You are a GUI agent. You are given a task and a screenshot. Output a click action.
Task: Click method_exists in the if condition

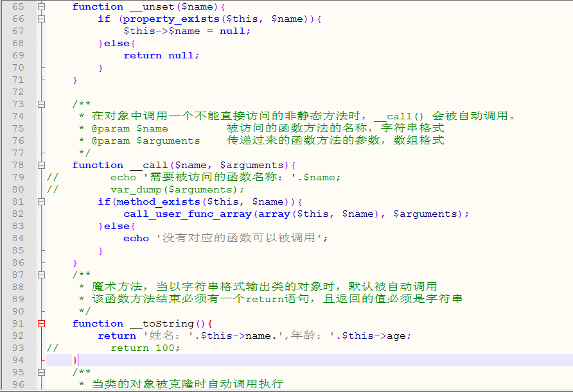pos(158,202)
